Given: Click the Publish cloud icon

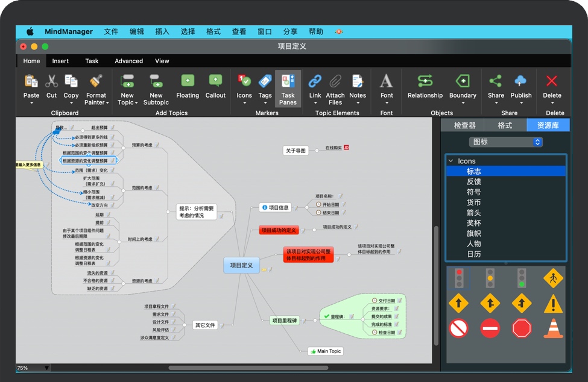Looking at the screenshot, I should pos(521,81).
